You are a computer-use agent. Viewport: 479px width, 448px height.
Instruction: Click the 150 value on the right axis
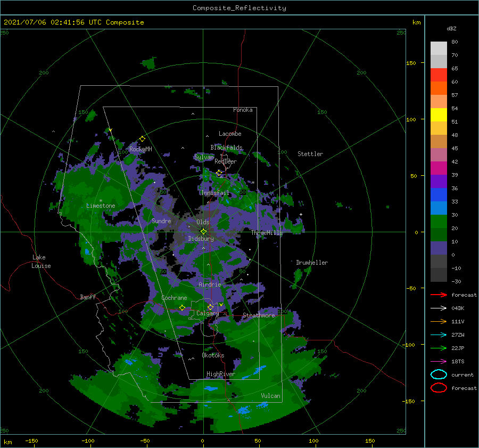[x=411, y=63]
